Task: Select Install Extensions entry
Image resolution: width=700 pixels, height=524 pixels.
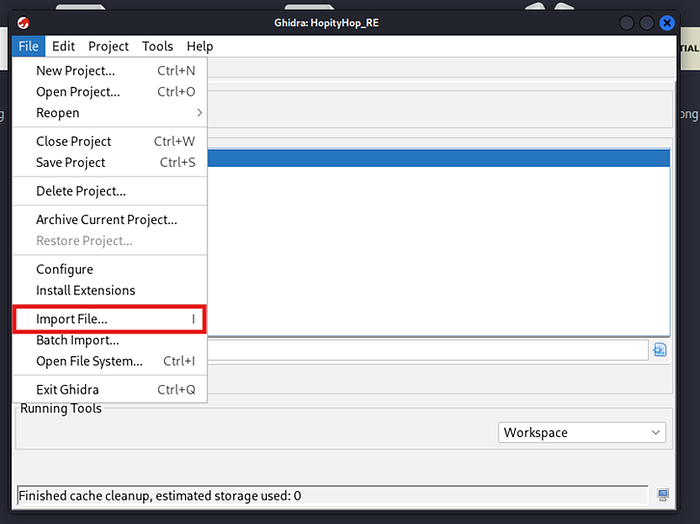Action: click(110, 290)
